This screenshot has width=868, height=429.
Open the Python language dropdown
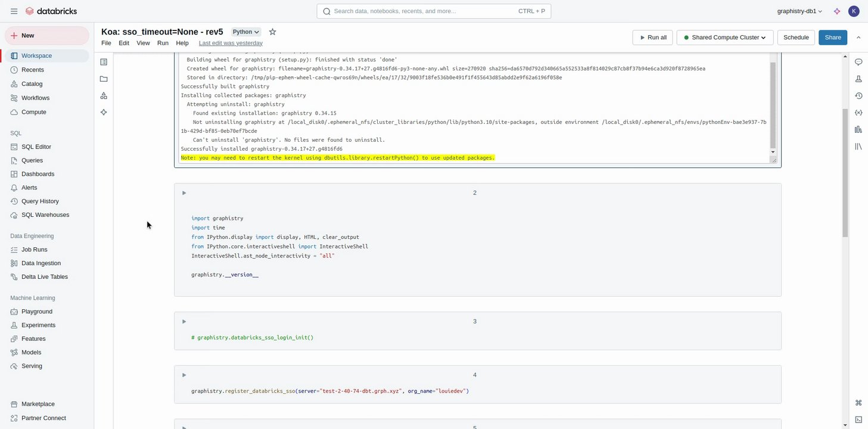246,32
